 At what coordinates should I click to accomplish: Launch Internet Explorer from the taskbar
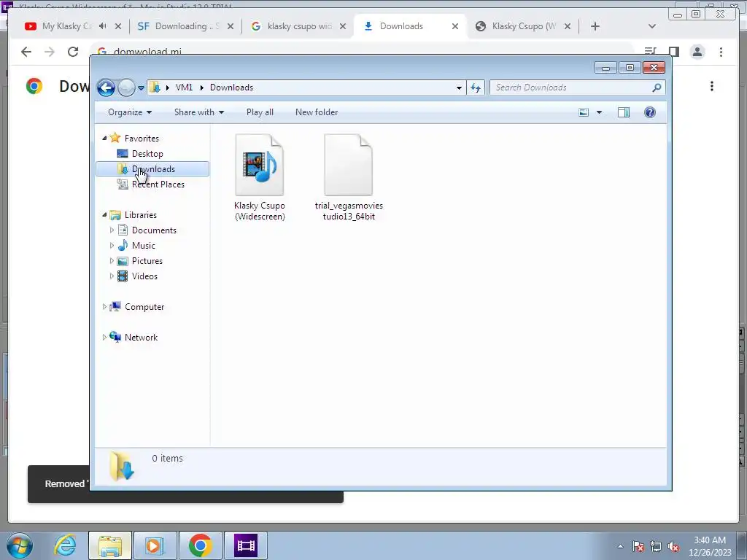pos(65,545)
